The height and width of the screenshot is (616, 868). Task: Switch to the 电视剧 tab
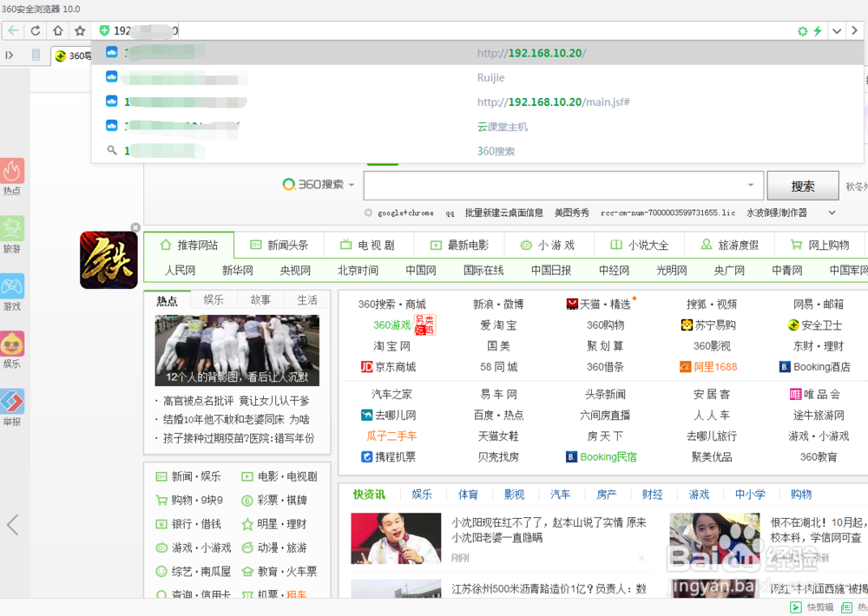(x=369, y=246)
